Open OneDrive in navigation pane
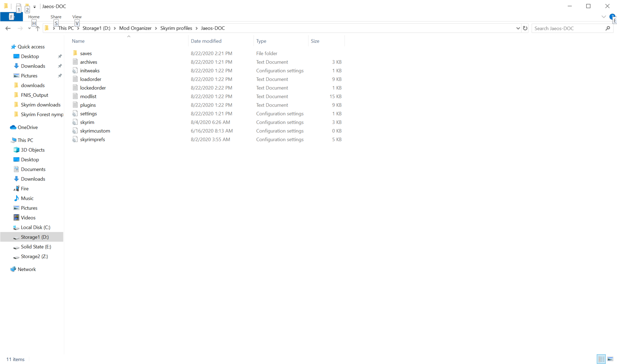 coord(27,127)
